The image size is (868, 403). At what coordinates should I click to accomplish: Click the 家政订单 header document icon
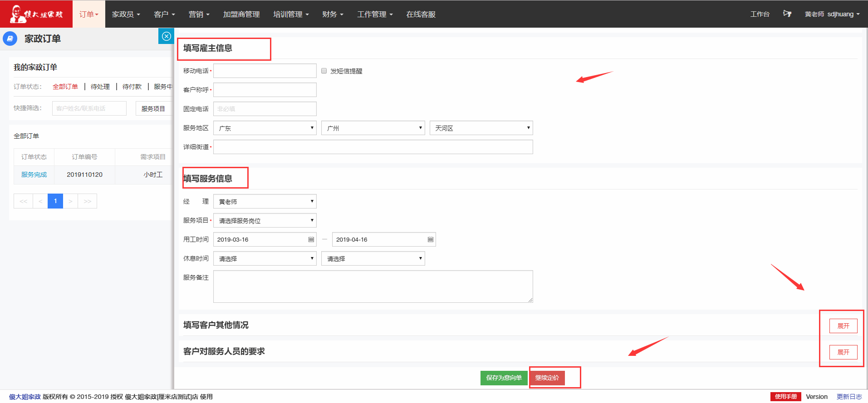click(10, 39)
